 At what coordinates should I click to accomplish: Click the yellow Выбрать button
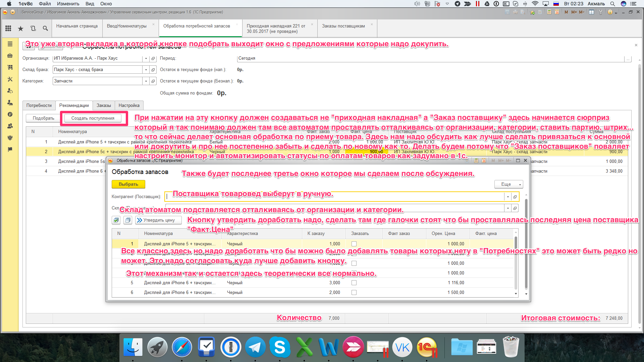pos(128,184)
